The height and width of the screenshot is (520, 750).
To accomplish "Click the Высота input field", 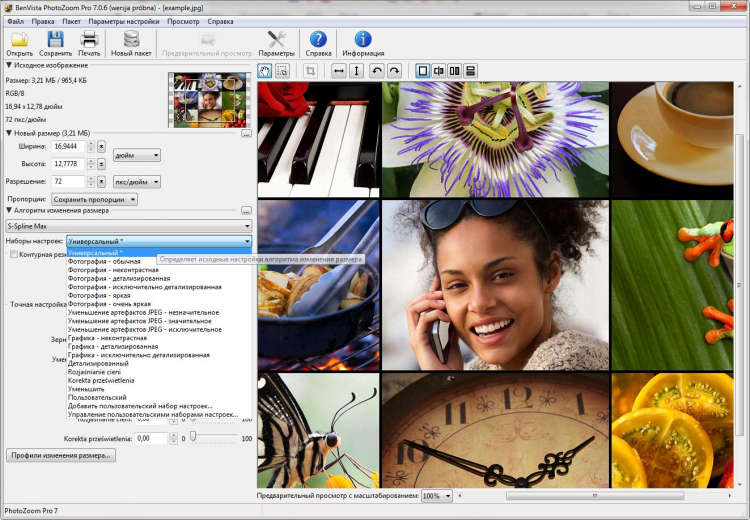I will point(68,164).
